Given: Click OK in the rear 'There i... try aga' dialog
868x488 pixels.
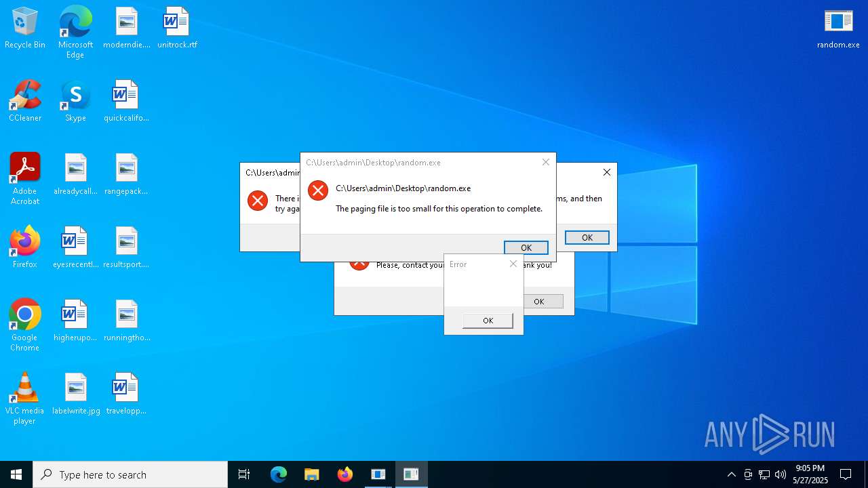Looking at the screenshot, I should coord(587,237).
